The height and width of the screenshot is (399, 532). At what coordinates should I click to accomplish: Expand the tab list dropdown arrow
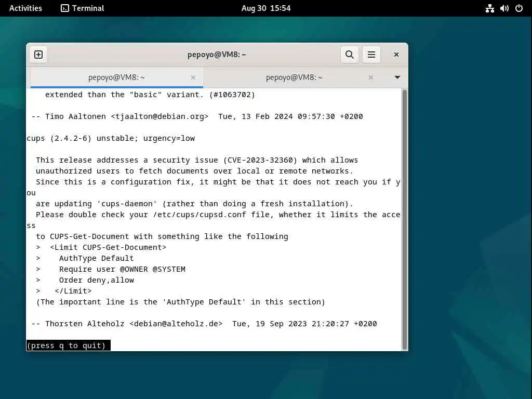[x=397, y=77]
